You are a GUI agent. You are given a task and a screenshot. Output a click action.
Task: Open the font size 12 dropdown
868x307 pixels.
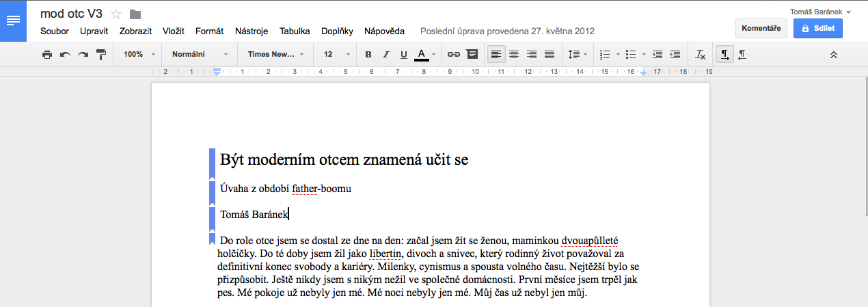click(x=336, y=54)
